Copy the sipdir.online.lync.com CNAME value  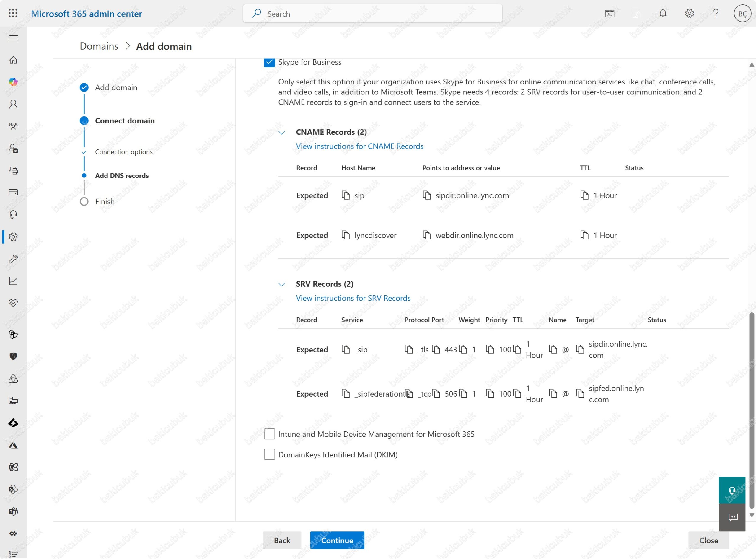click(427, 195)
